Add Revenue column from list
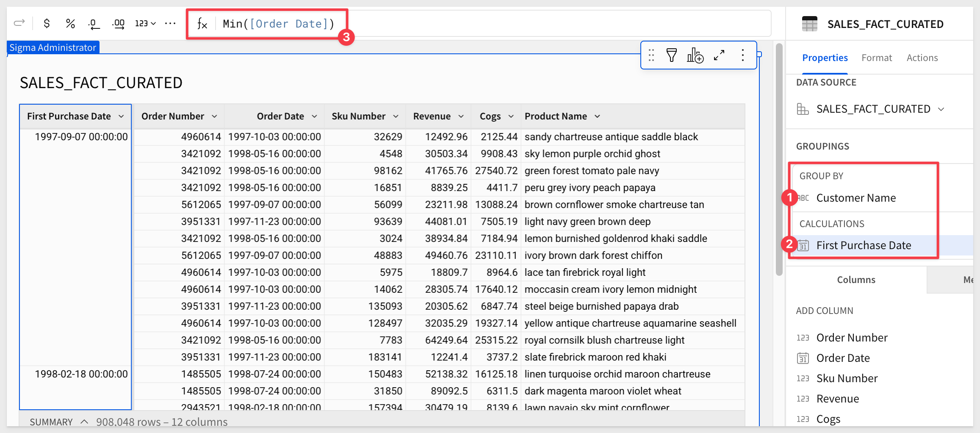Screen dimensions: 980x433 (x=837, y=399)
